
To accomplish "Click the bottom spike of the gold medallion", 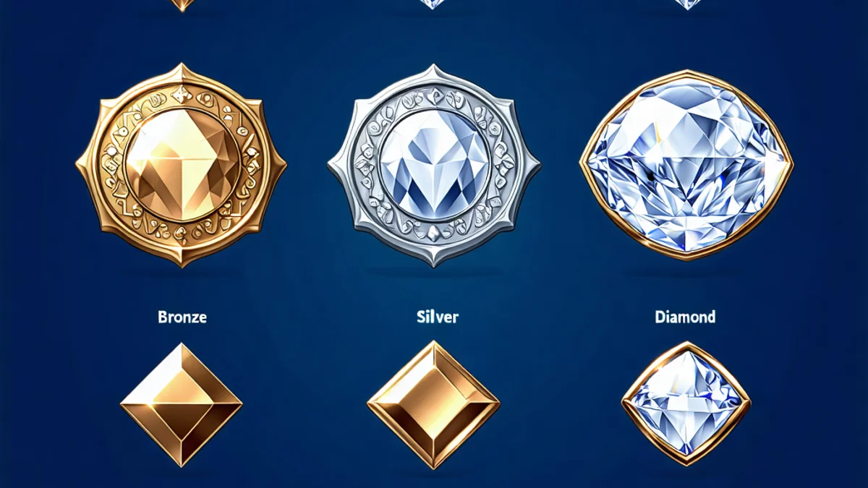I will (181, 257).
